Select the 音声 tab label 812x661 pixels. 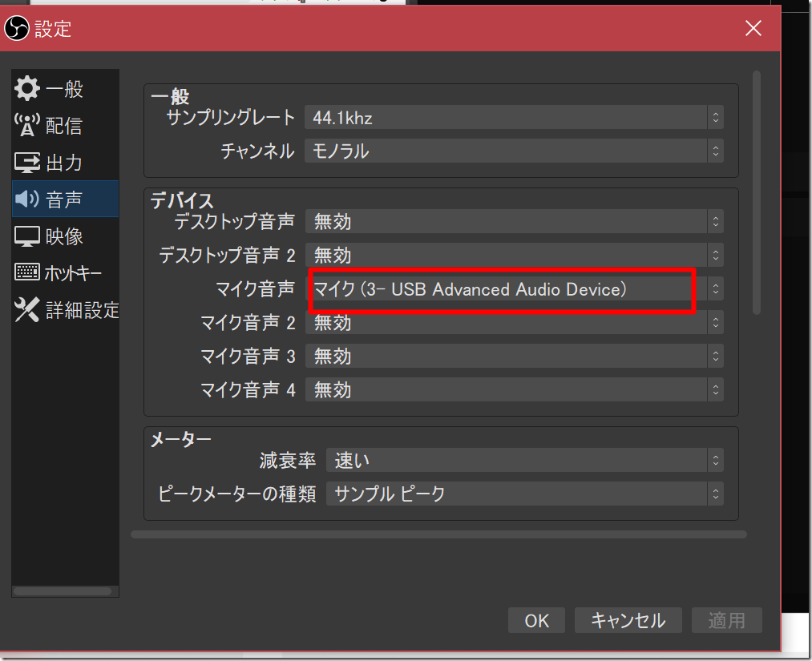coord(64,200)
